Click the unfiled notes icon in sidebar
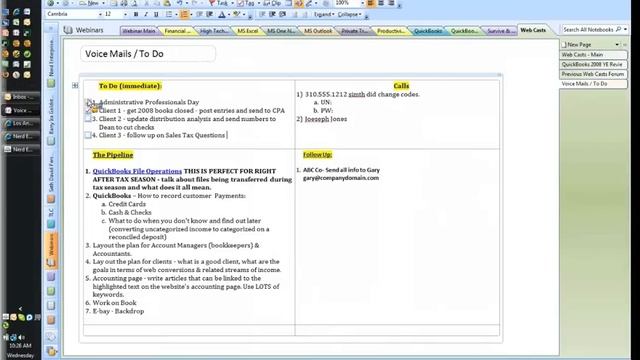Viewport: 640px width, 360px height. 51,337
